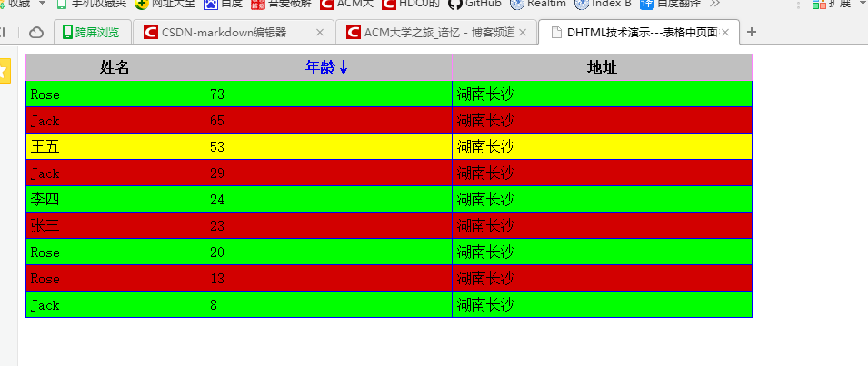Click the Jack cell in the age 65 row

(115, 120)
